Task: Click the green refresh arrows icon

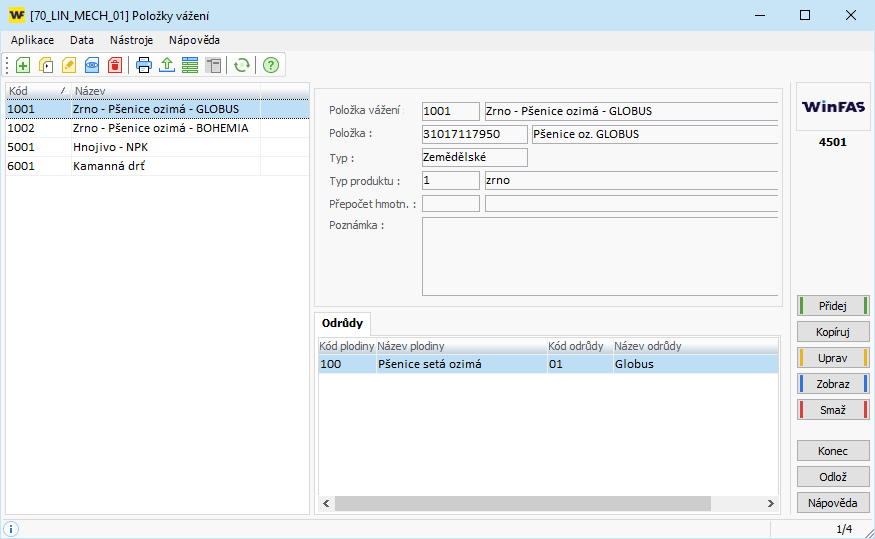Action: [x=242, y=65]
